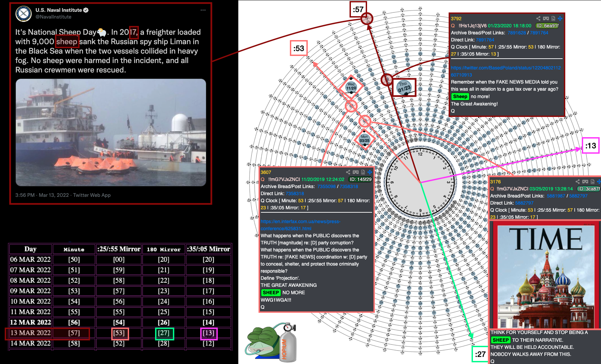The image size is (601, 364).
Task: Click the blue move arrows on post 3792
Action: [560, 19]
